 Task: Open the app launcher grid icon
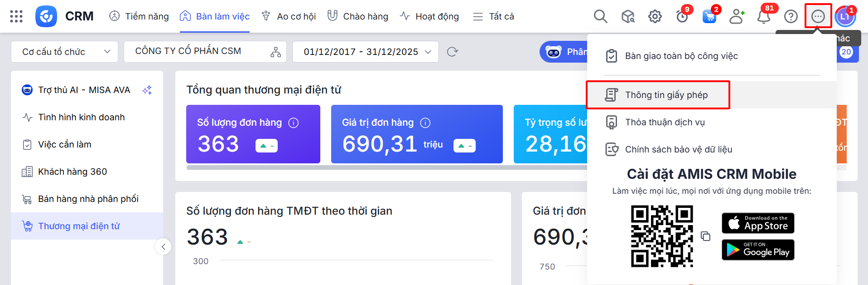(16, 16)
